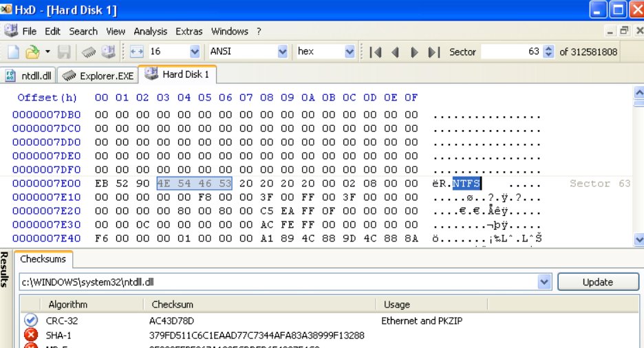Click the Sector number input field
The image size is (644, 348).
coord(511,52)
